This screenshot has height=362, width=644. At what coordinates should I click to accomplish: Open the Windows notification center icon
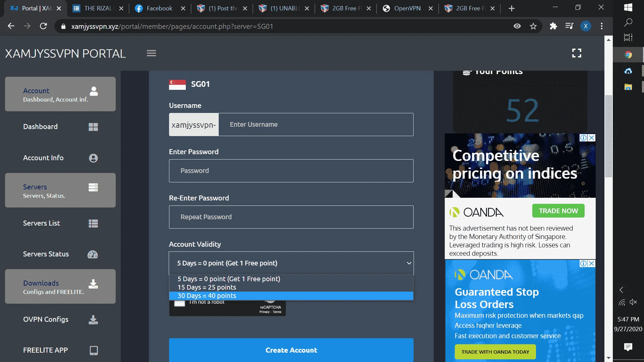click(x=628, y=347)
